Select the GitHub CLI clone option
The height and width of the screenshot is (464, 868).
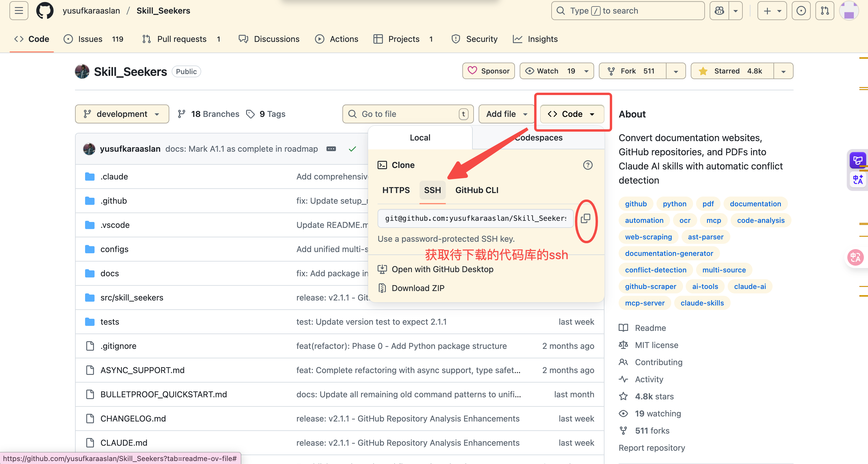click(477, 190)
